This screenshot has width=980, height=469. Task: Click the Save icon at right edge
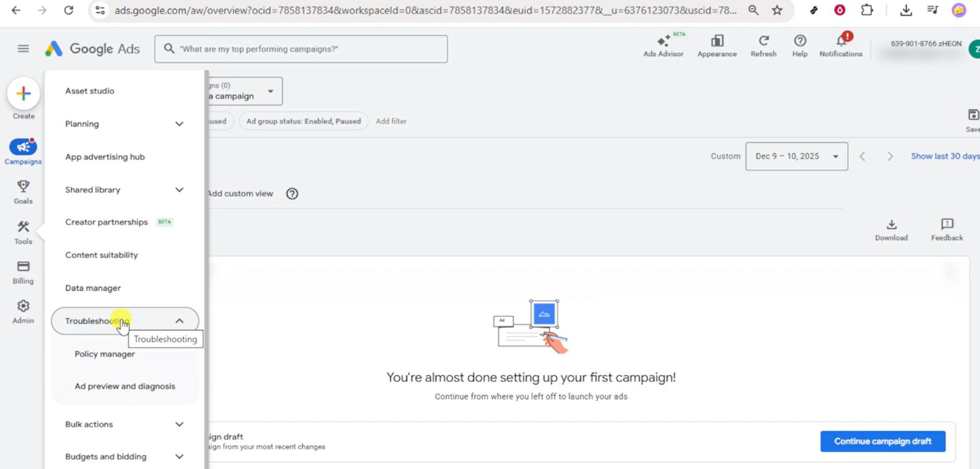click(x=973, y=120)
